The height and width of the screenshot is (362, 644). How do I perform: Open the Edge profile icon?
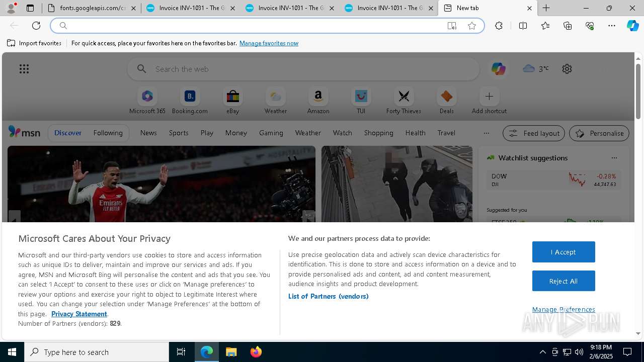click(x=11, y=8)
